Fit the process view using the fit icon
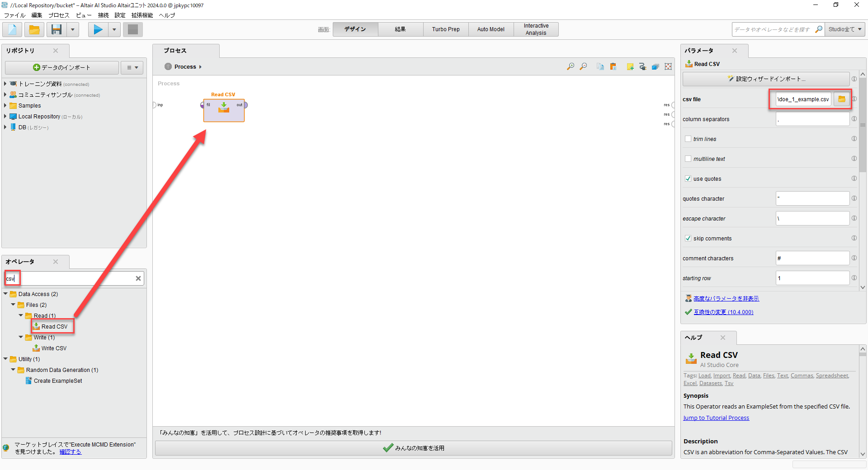Screen dimensions: 868x470 point(668,66)
